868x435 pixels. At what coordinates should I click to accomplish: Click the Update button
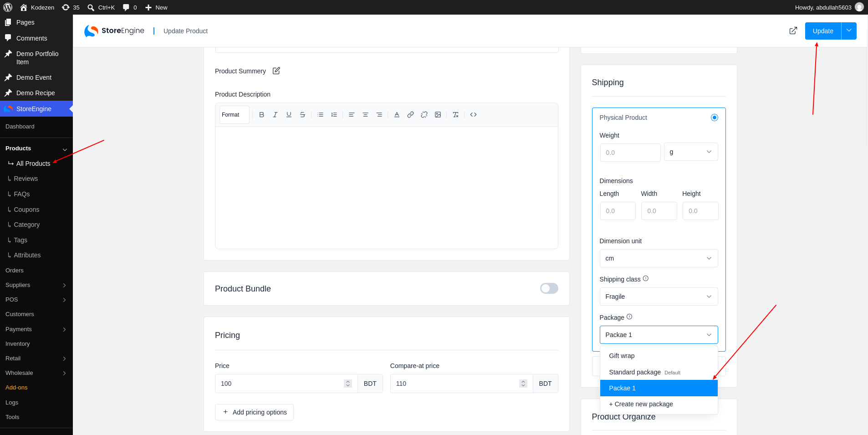pyautogui.click(x=823, y=31)
